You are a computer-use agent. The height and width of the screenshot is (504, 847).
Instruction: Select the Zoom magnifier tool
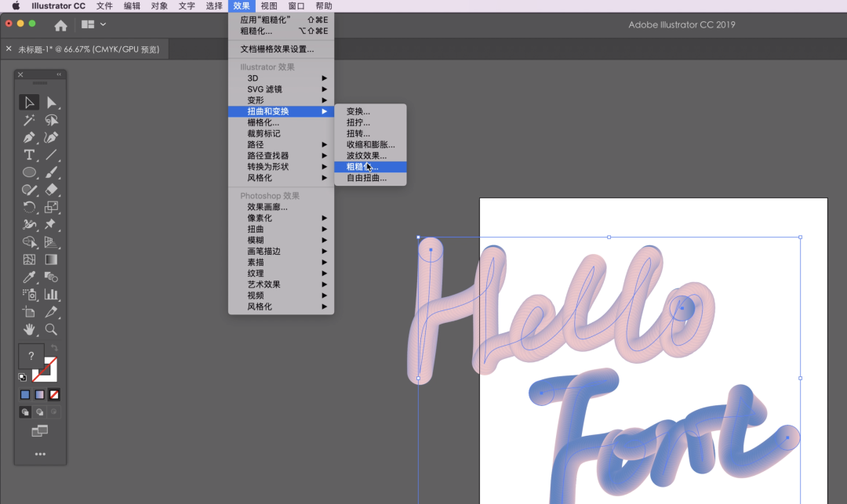[52, 329]
